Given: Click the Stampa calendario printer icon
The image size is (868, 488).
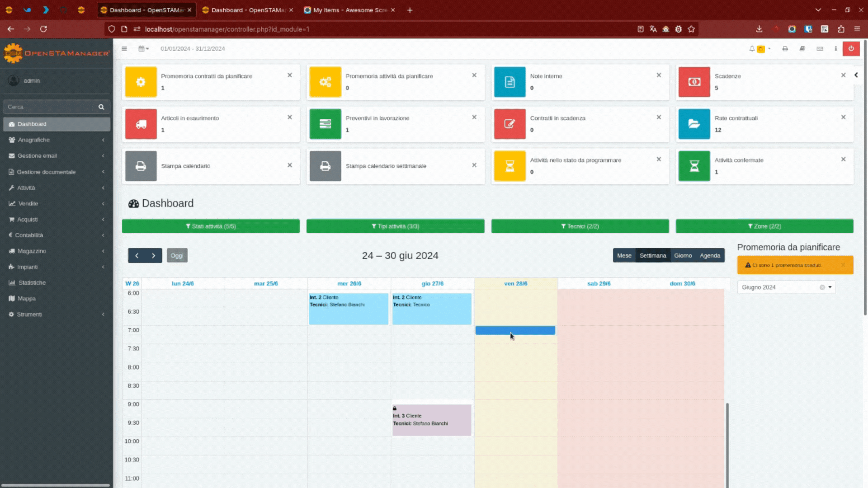Looking at the screenshot, I should [x=141, y=166].
